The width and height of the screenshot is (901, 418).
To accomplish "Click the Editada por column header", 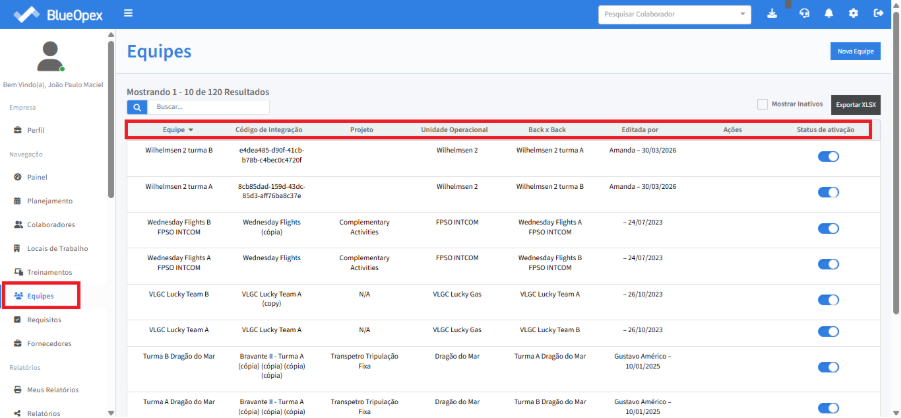I will (x=640, y=130).
